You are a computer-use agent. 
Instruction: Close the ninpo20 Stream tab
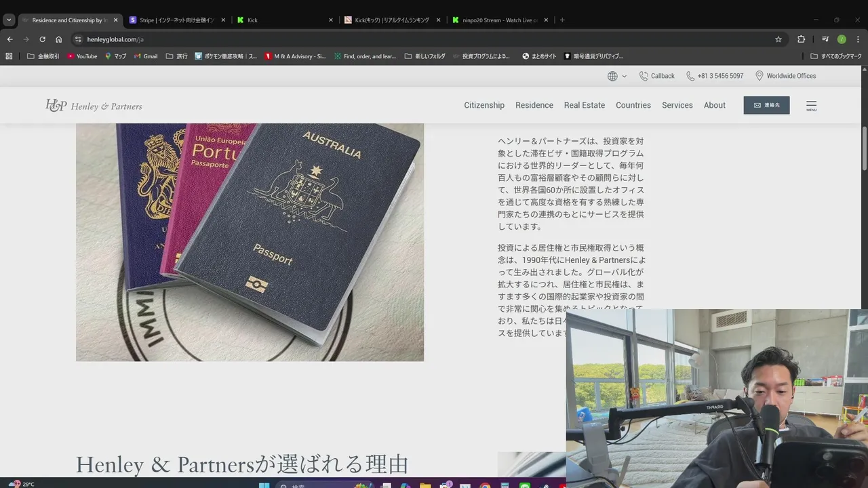point(546,20)
